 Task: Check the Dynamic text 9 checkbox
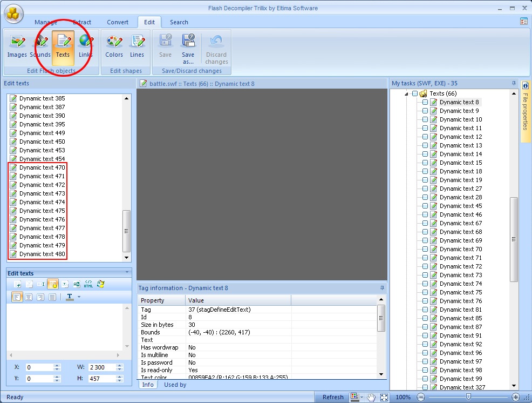tap(425, 111)
